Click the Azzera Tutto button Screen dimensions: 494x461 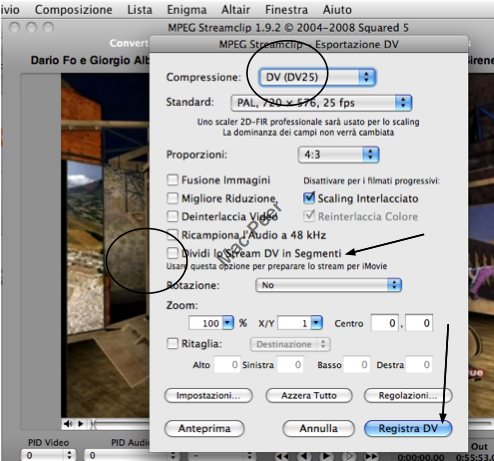(309, 396)
